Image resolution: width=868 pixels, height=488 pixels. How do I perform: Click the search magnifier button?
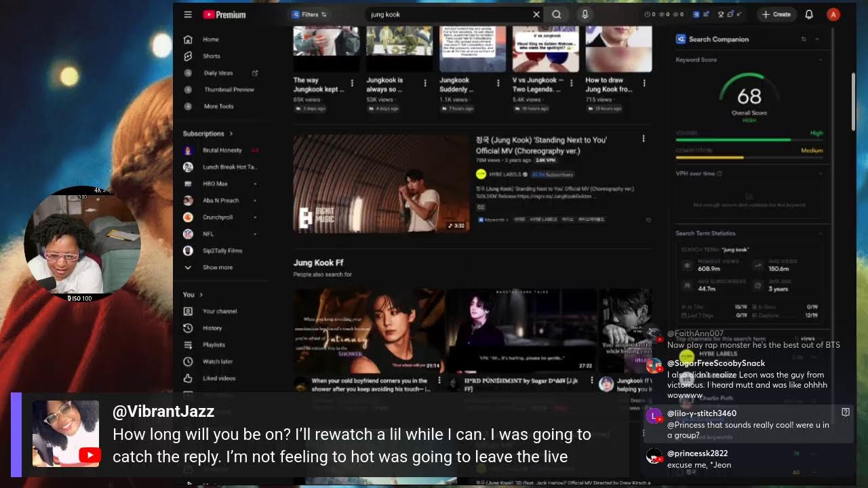tap(557, 14)
